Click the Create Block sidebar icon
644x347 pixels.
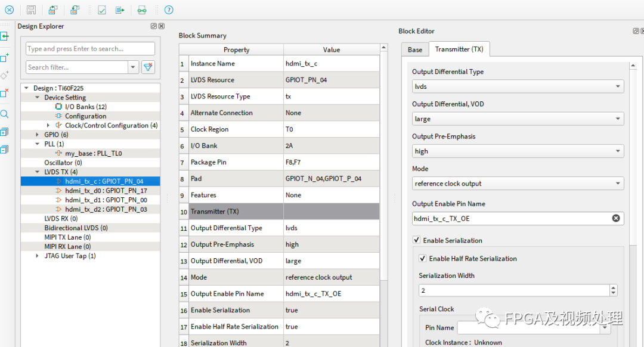[5, 57]
